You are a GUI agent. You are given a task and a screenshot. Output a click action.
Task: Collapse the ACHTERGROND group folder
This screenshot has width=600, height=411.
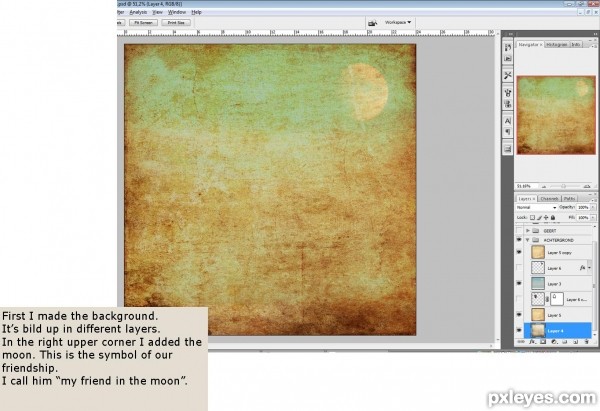528,240
